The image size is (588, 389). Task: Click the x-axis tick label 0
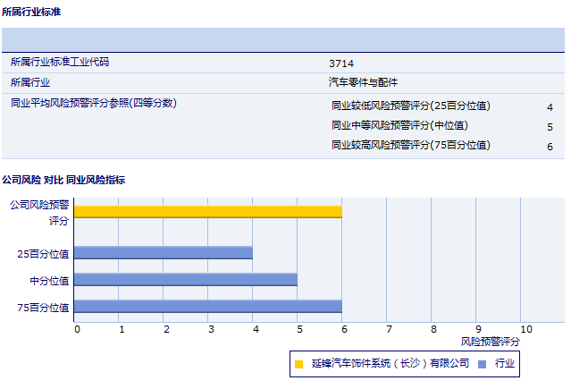pyautogui.click(x=77, y=329)
